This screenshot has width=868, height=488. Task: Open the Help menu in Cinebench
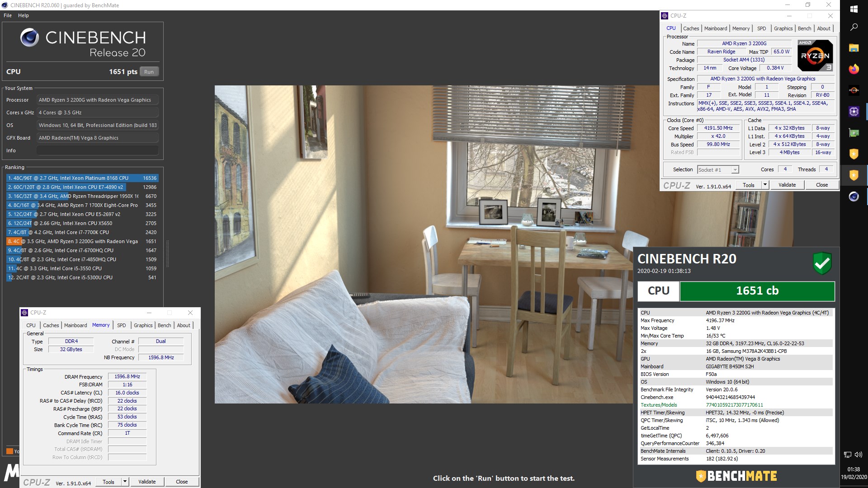24,15
